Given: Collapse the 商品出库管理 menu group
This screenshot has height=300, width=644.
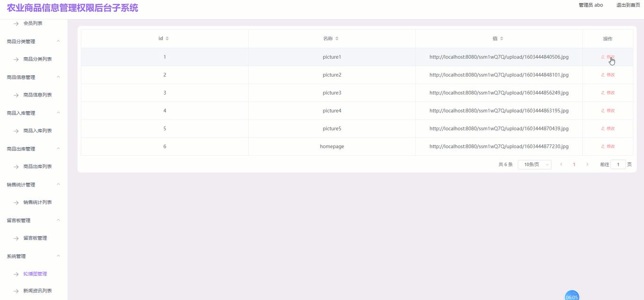Looking at the screenshot, I should click(59, 149).
